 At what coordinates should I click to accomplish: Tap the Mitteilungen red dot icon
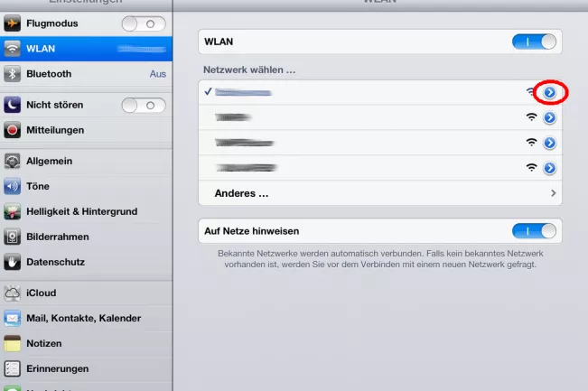coord(12,130)
